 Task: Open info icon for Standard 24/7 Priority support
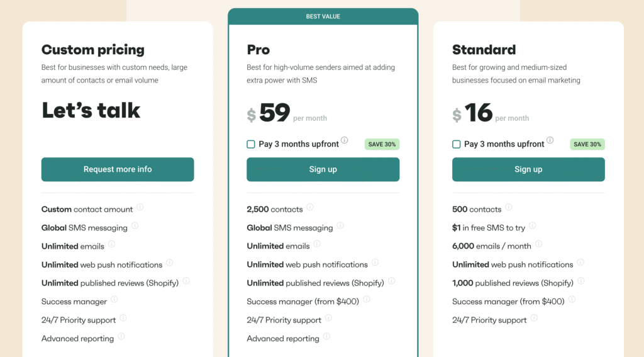pyautogui.click(x=534, y=317)
